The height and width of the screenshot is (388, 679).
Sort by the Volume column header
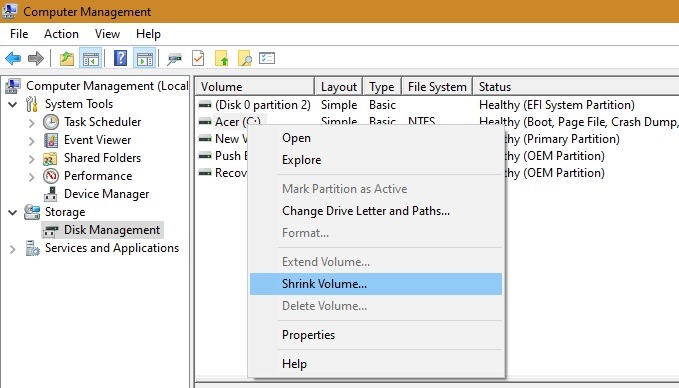pos(255,87)
